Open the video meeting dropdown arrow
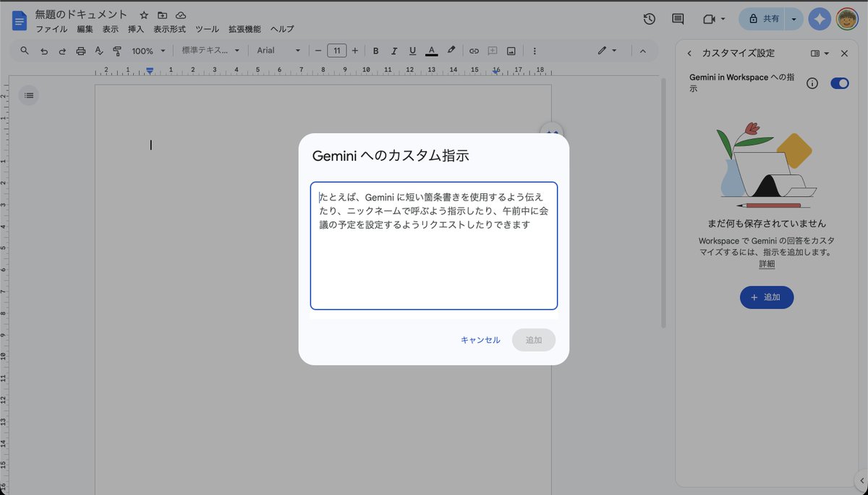Image resolution: width=868 pixels, height=495 pixels. 723,20
